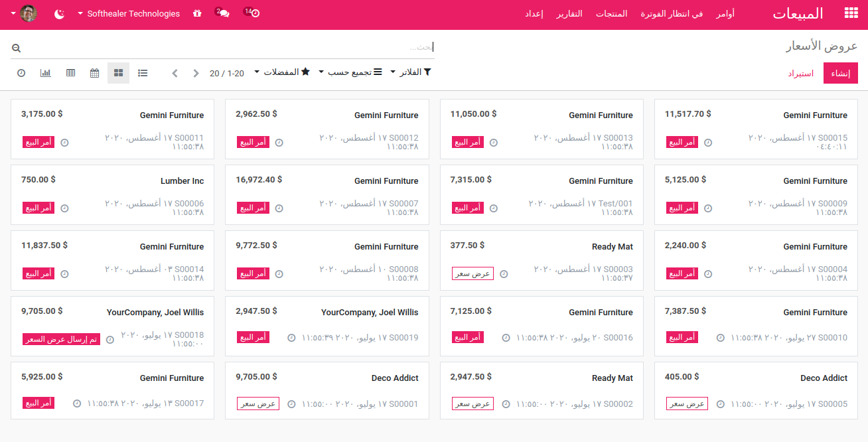This screenshot has height=442, width=868.
Task: Open التقارير reports menu
Action: 569,14
